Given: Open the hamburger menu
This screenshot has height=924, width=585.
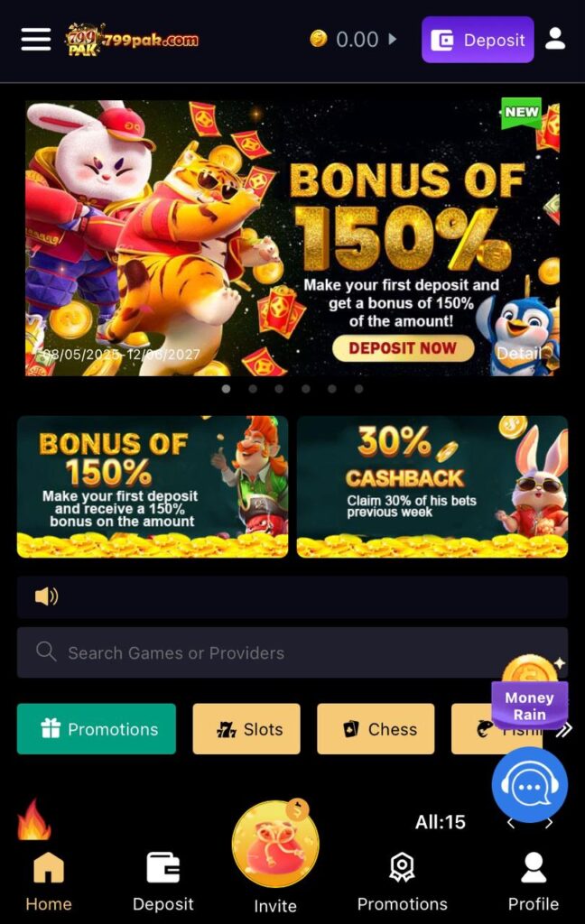Looking at the screenshot, I should pyautogui.click(x=36, y=40).
